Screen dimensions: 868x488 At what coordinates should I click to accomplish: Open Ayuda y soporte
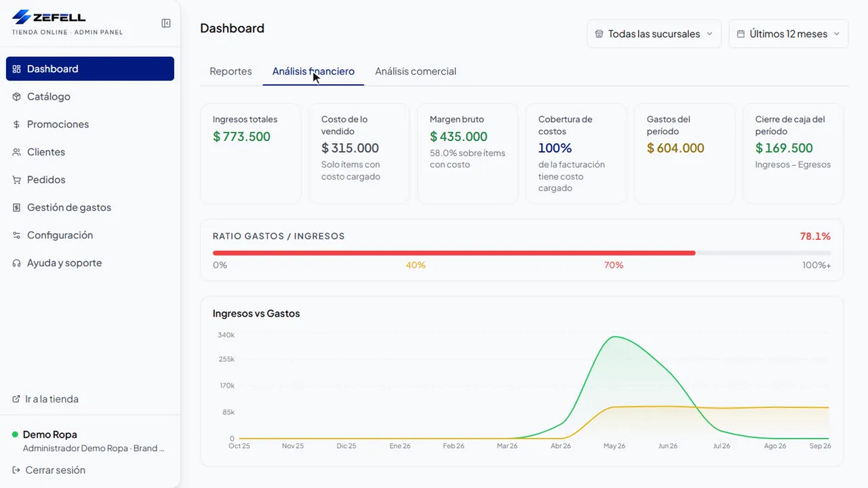tap(90, 264)
